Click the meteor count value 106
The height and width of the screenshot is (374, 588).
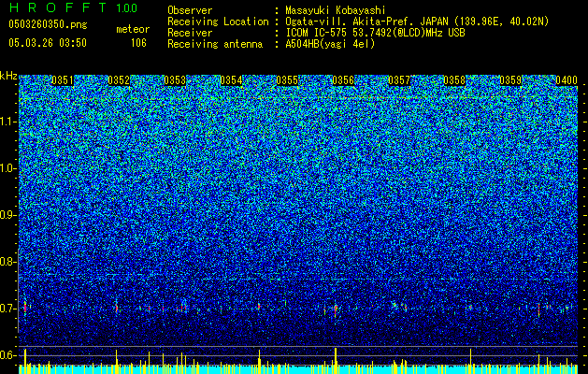tap(138, 43)
